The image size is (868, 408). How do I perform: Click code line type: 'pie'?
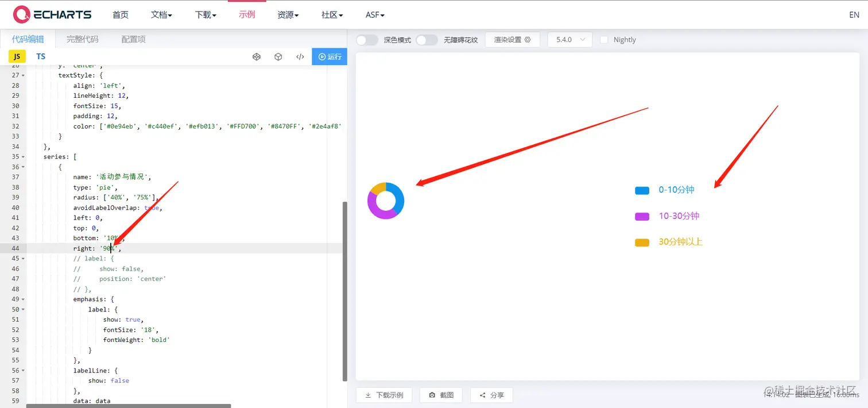point(95,187)
